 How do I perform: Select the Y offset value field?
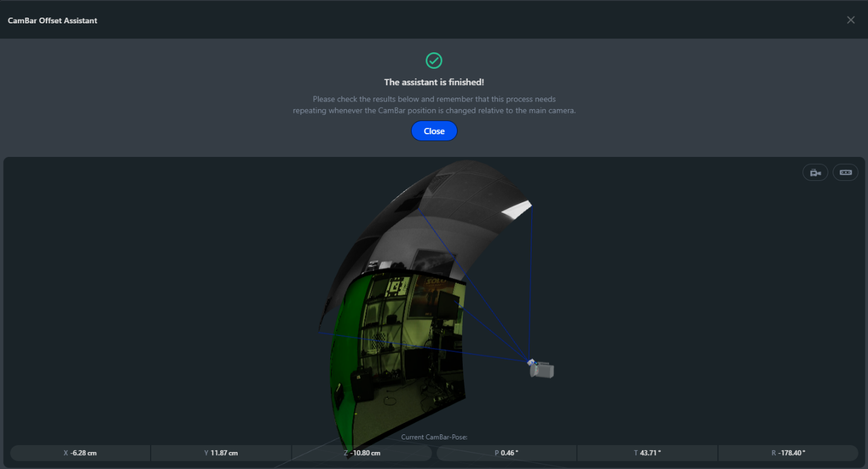click(x=221, y=453)
